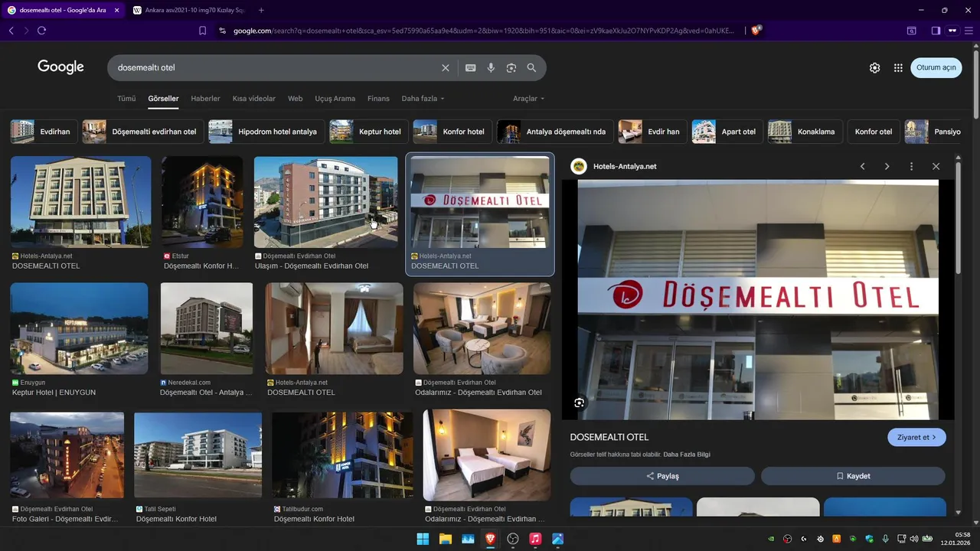Viewport: 980px width, 551px height.
Task: Open the music app on the taskbar
Action: (x=535, y=539)
